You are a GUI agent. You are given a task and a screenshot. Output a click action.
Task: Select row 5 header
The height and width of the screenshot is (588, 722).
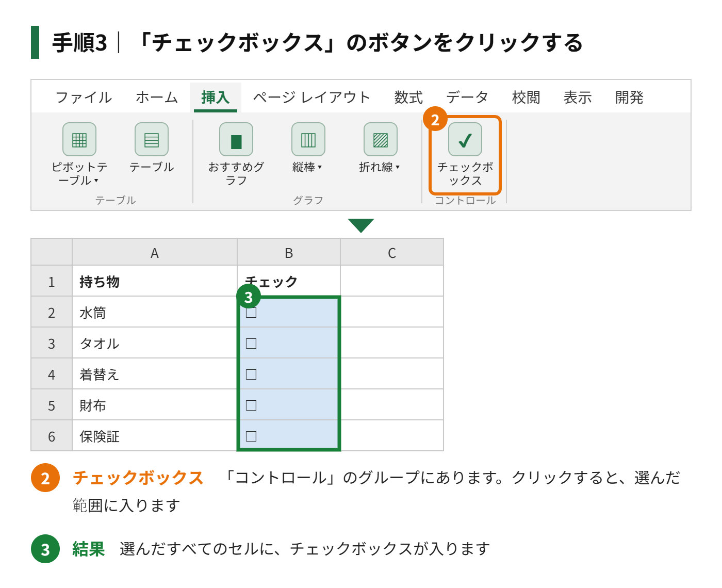point(52,405)
